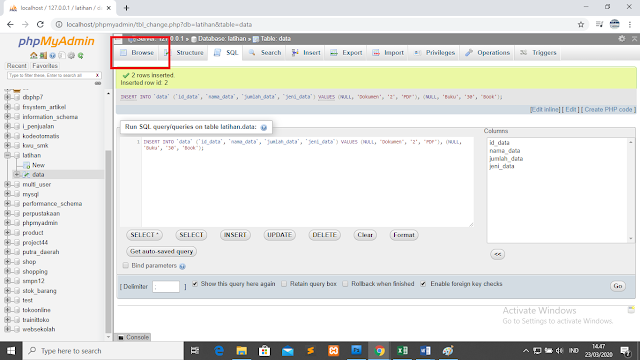Expand the shop database node
Image resolution: width=640 pixels, height=360 pixels.
pyautogui.click(x=7, y=262)
